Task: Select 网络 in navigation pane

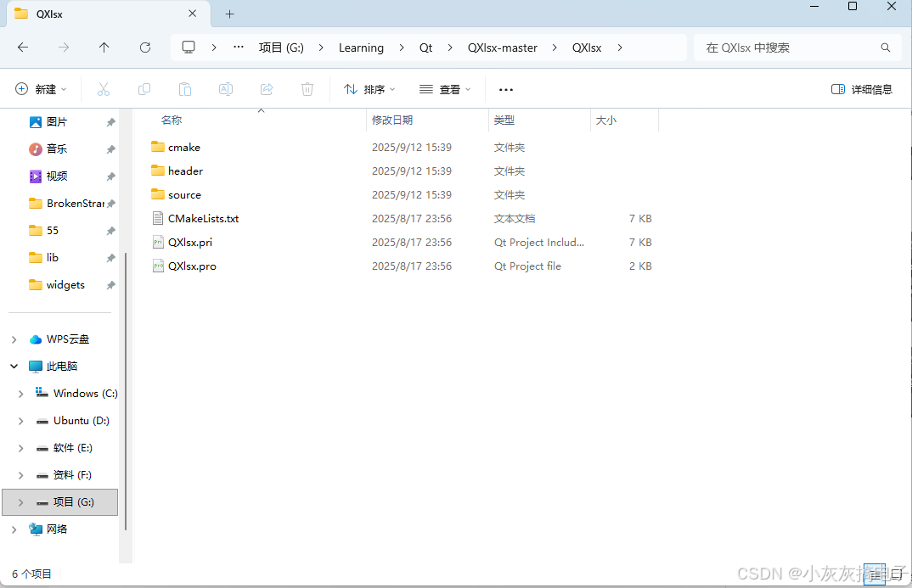Action: (x=49, y=529)
